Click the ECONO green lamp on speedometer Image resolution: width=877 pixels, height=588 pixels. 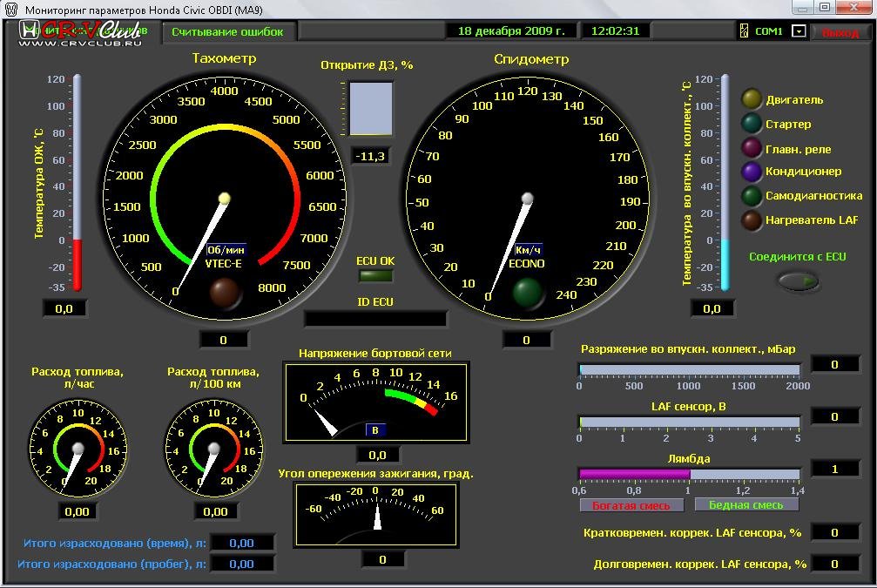click(x=527, y=293)
